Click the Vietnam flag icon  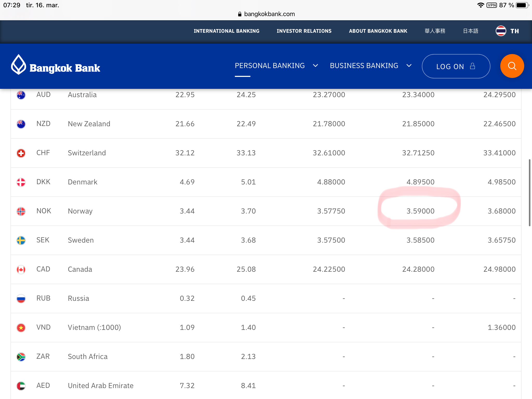point(21,328)
